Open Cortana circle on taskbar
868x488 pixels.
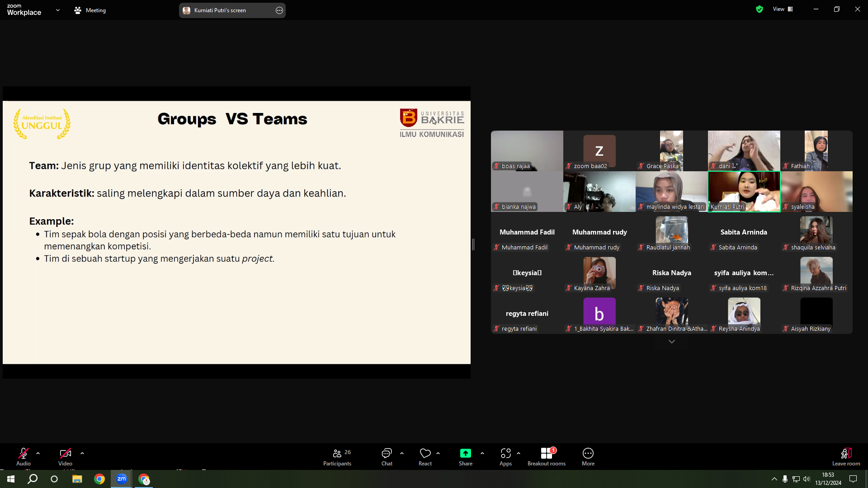54,479
